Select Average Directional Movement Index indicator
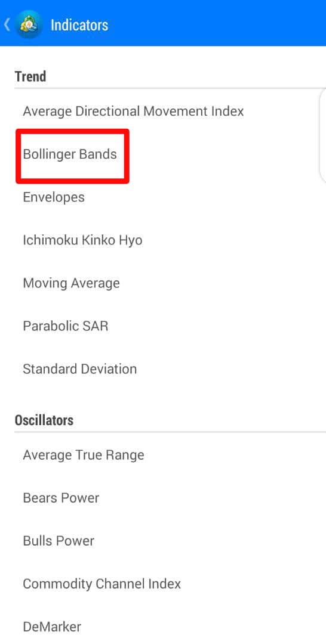Screen dimensions: 326x644 163,111
